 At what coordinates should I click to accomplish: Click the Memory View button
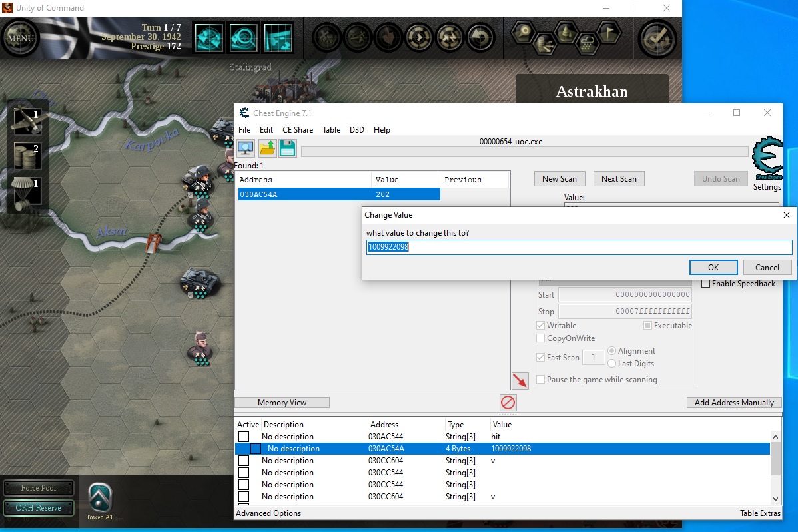[282, 402]
